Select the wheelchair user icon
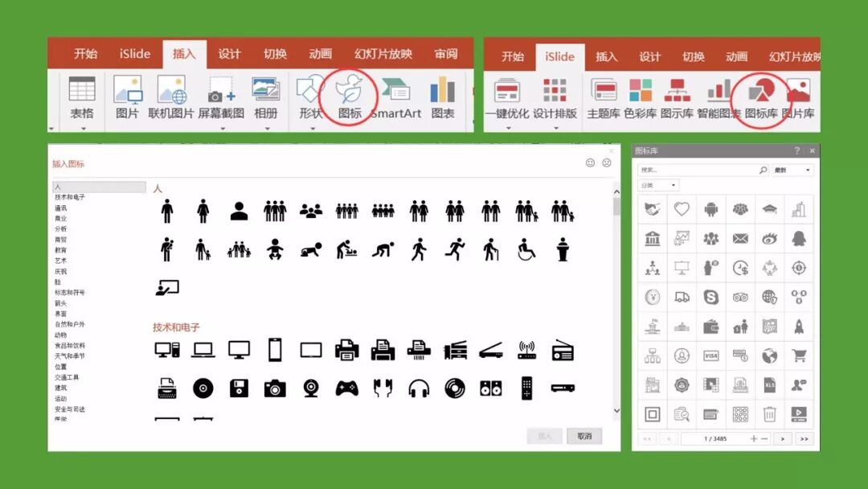Image resolution: width=868 pixels, height=489 pixels. 526,250
